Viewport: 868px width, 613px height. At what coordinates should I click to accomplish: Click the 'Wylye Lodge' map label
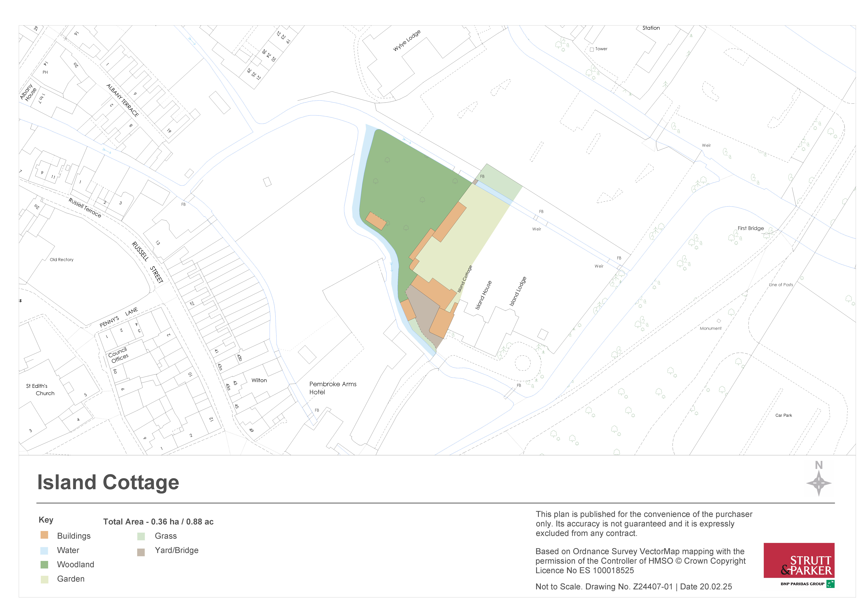[407, 40]
